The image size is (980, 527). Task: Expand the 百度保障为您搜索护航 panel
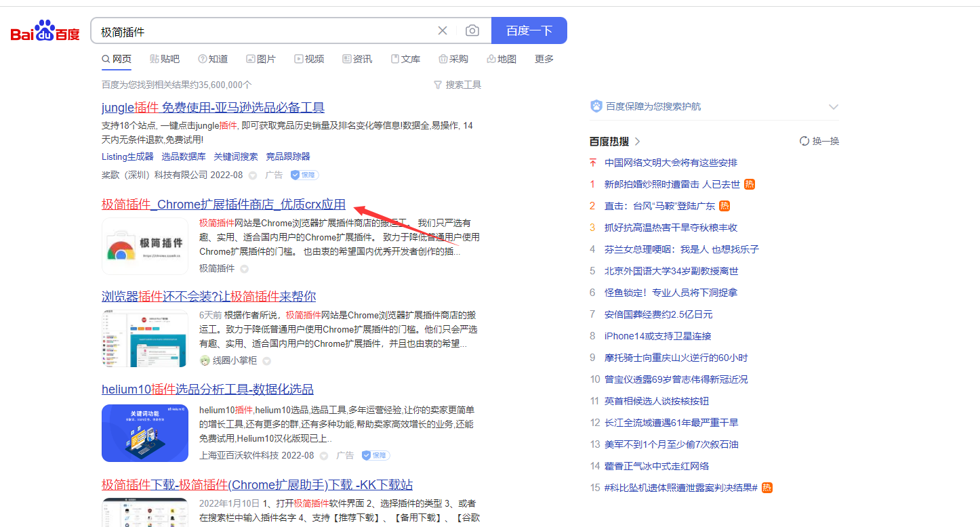[834, 107]
